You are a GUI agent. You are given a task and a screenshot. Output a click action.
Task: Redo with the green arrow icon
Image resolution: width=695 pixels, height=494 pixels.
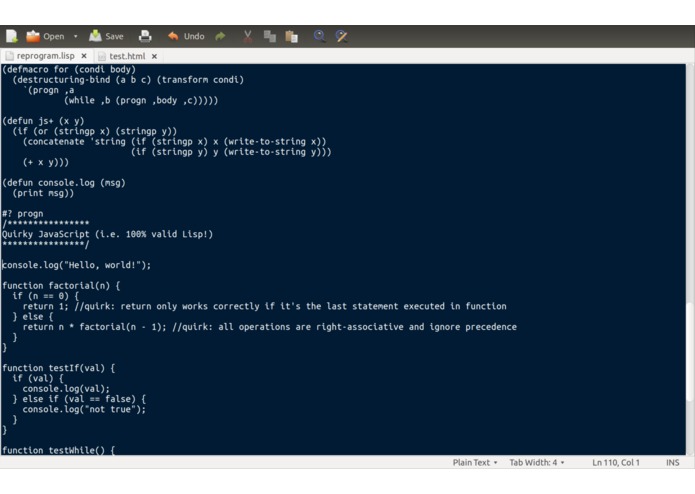tap(220, 36)
